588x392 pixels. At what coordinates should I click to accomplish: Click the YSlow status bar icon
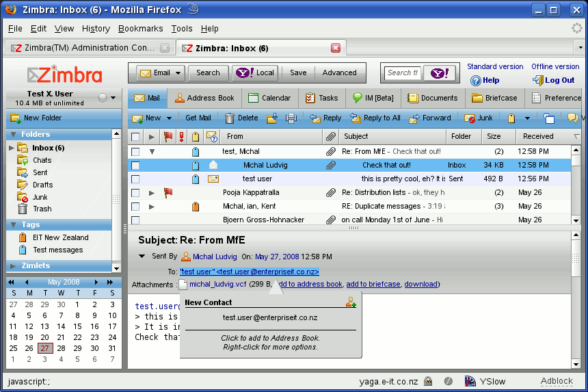[x=470, y=382]
